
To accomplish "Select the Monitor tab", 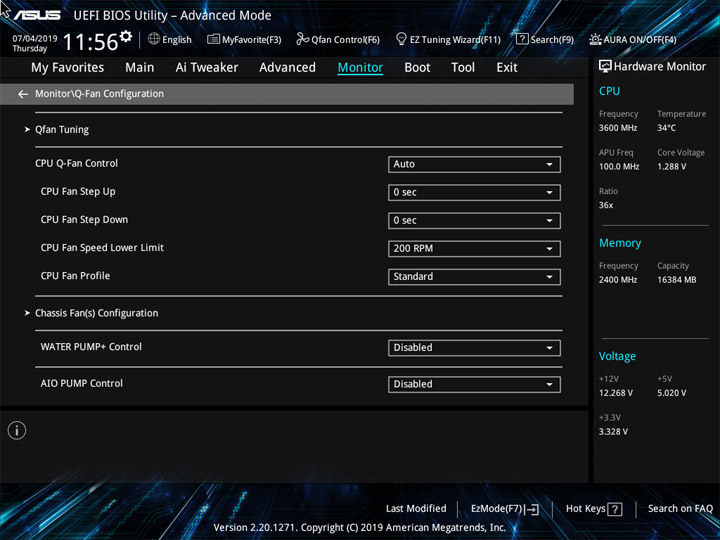I will (360, 68).
